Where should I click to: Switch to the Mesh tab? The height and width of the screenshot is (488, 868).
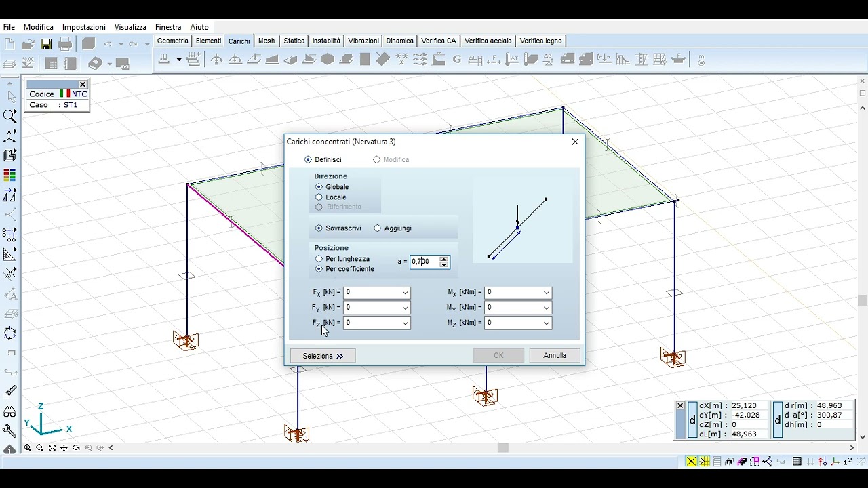267,41
